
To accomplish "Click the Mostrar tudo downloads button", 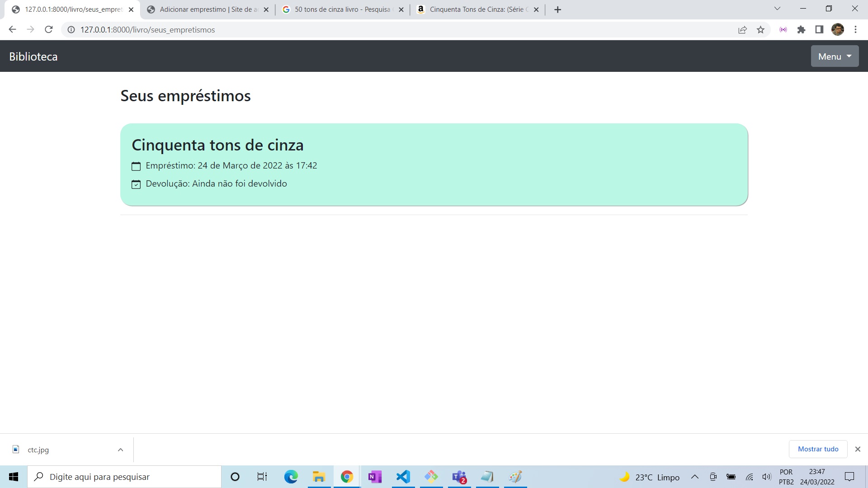I will coord(818,449).
